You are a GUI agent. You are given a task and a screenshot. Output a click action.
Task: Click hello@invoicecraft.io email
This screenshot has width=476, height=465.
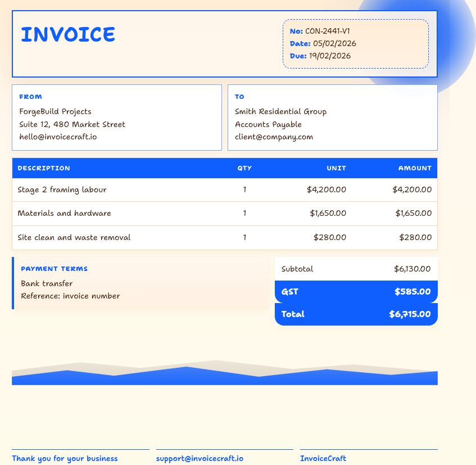click(x=58, y=137)
